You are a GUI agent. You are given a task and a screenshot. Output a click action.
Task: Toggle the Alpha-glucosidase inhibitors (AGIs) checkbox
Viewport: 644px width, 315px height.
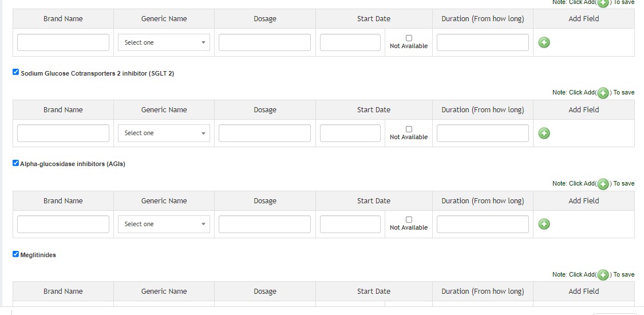click(16, 163)
